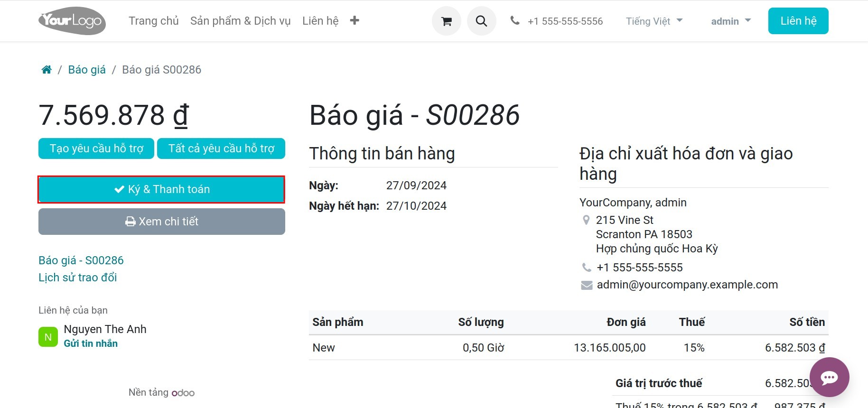Image resolution: width=868 pixels, height=408 pixels.
Task: Click the phone icon in header
Action: click(514, 20)
